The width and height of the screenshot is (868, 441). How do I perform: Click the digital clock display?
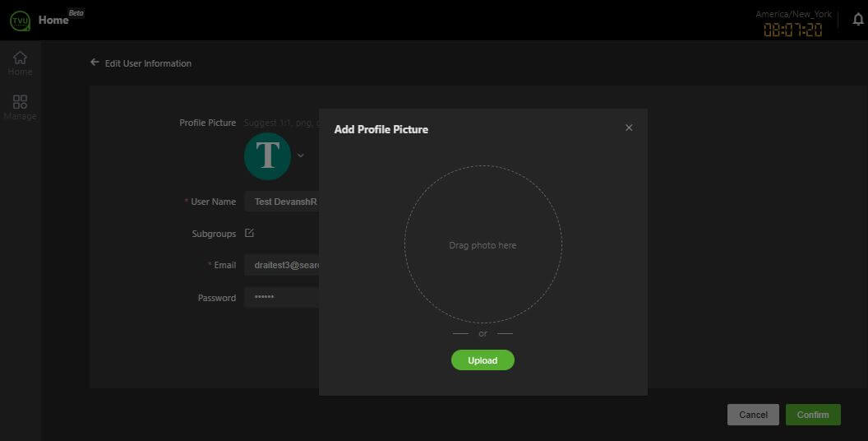[792, 30]
